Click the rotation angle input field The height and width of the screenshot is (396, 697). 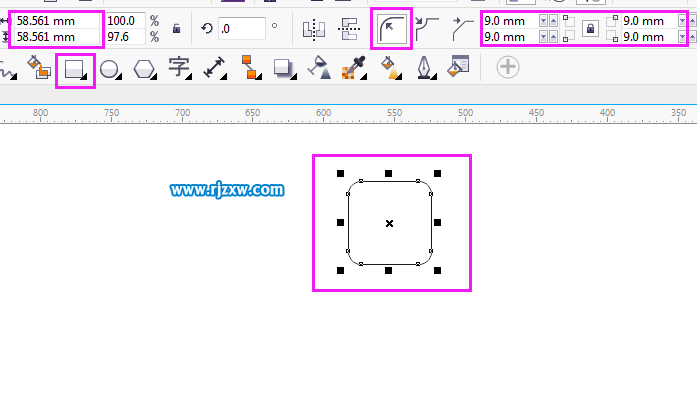242,29
